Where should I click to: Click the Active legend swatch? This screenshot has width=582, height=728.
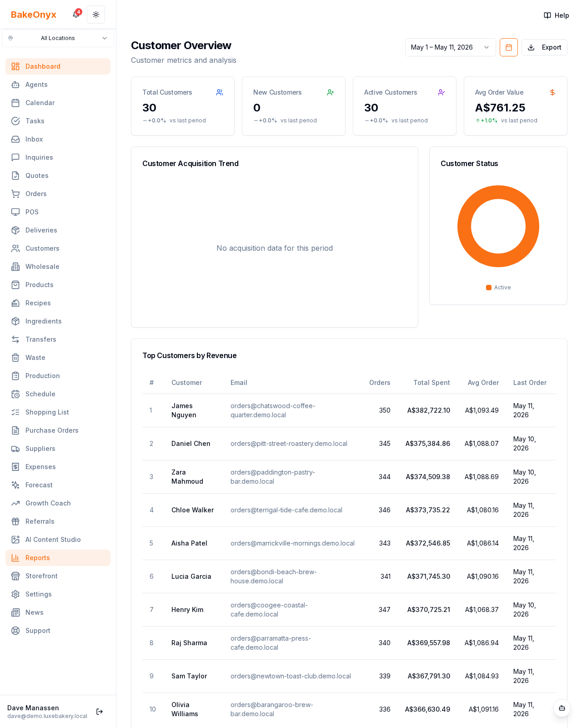[x=489, y=288]
